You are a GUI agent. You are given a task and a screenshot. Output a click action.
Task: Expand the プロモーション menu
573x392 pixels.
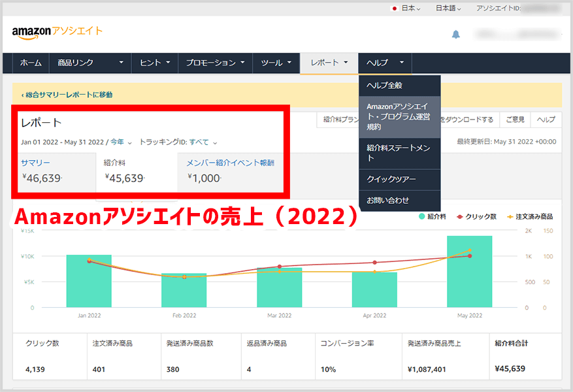point(215,63)
